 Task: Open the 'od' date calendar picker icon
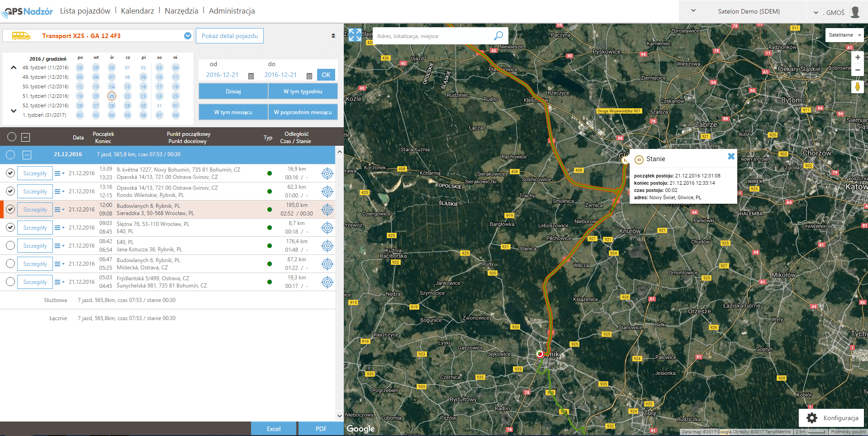pos(251,76)
